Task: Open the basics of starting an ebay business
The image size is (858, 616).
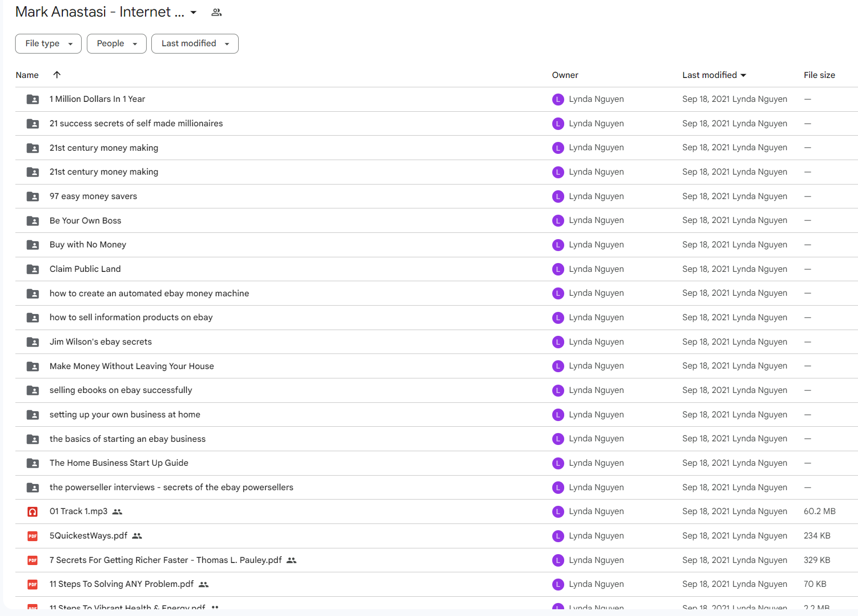Action: coord(127,439)
